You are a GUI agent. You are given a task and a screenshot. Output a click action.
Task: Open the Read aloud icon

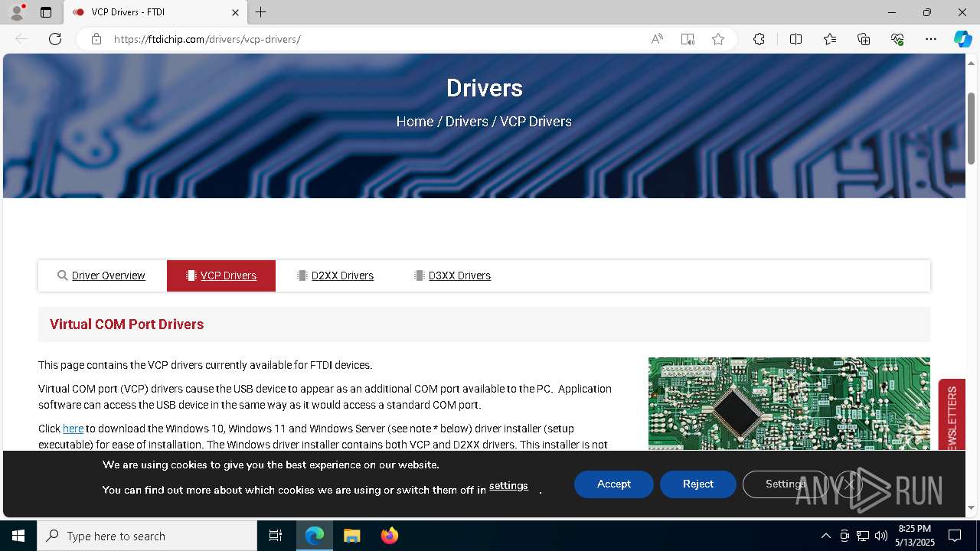coord(657,39)
